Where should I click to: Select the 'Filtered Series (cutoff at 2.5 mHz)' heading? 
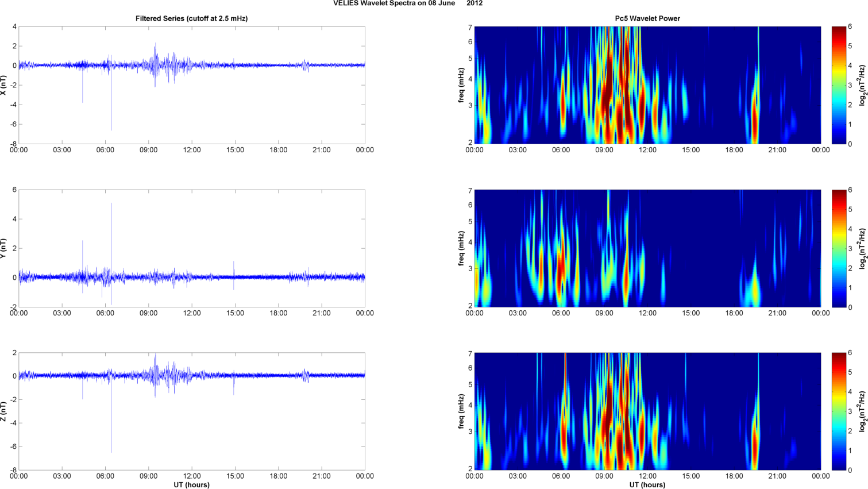click(192, 18)
